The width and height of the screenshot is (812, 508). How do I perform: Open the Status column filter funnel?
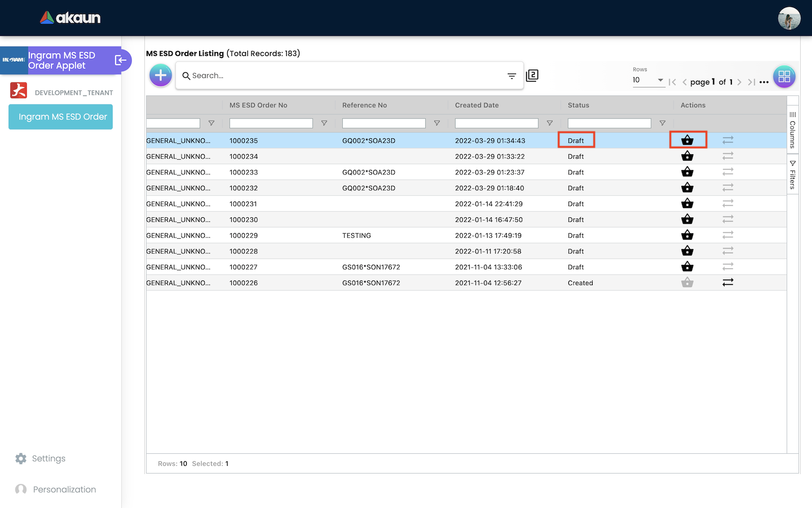[663, 123]
